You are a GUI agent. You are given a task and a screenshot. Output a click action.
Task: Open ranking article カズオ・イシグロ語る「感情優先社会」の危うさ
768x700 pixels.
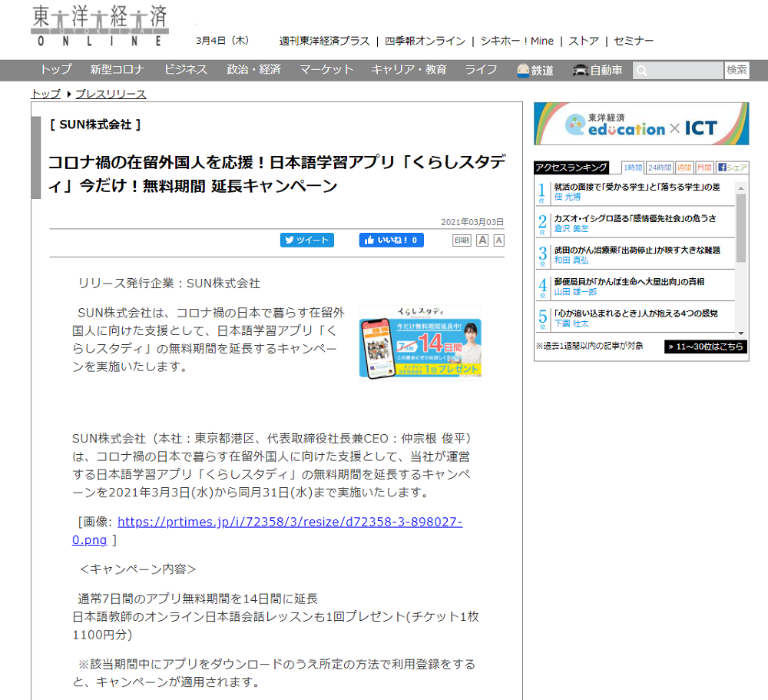point(635,219)
